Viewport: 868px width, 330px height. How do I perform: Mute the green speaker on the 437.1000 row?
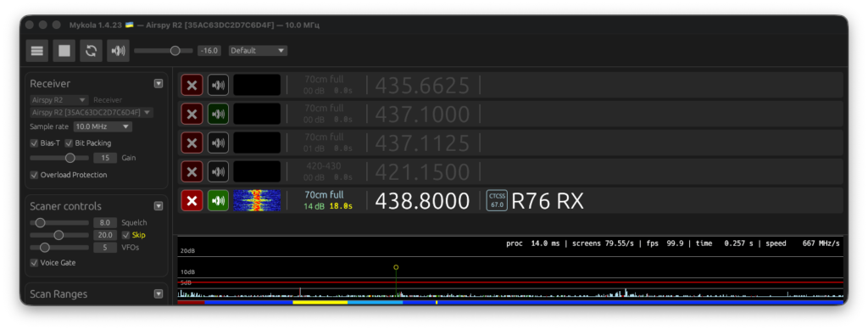tap(218, 114)
